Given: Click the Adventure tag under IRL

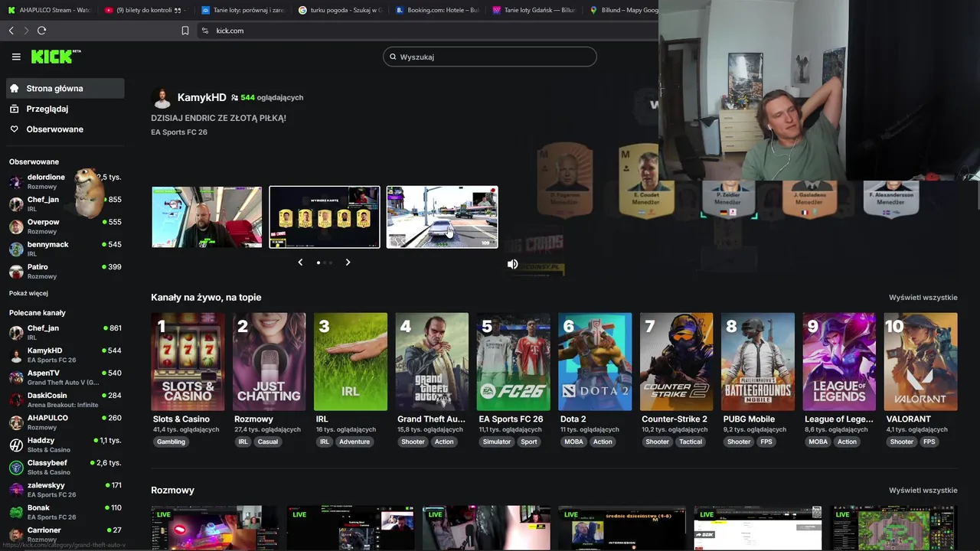Looking at the screenshot, I should click(x=354, y=442).
